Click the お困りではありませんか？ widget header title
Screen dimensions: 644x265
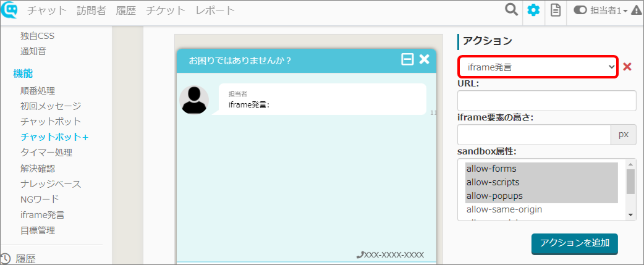click(x=240, y=61)
